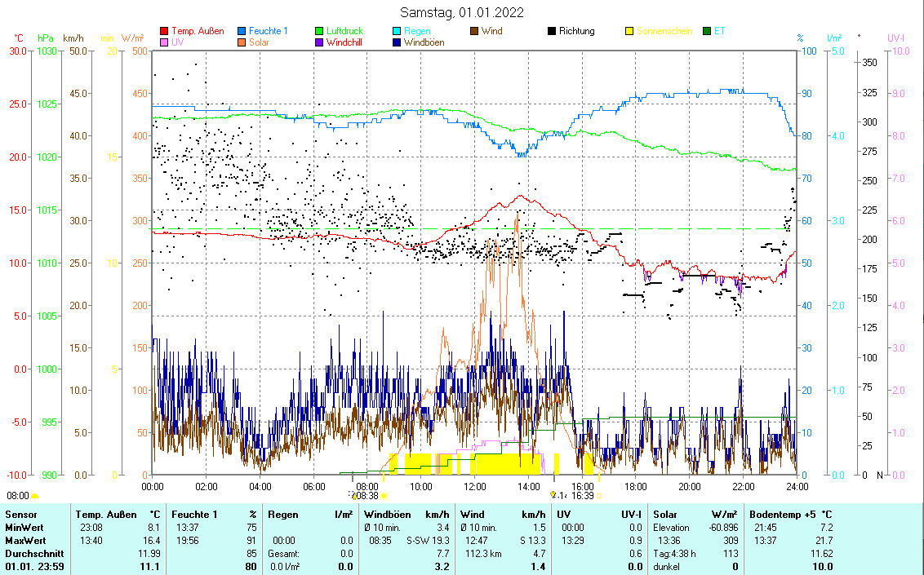Viewport: 924px width, 575px height.
Task: Click the brown Wind legend square
Action: 473,32
